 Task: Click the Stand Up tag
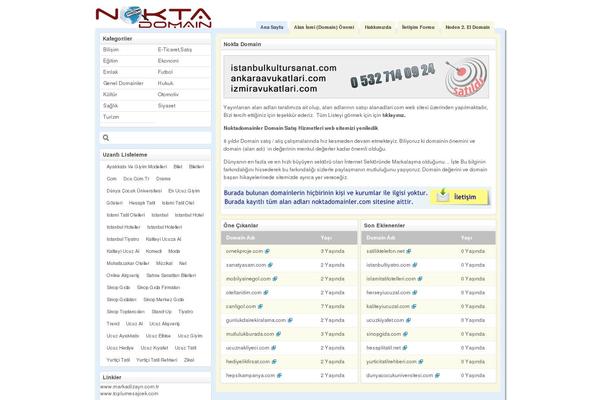click(161, 312)
